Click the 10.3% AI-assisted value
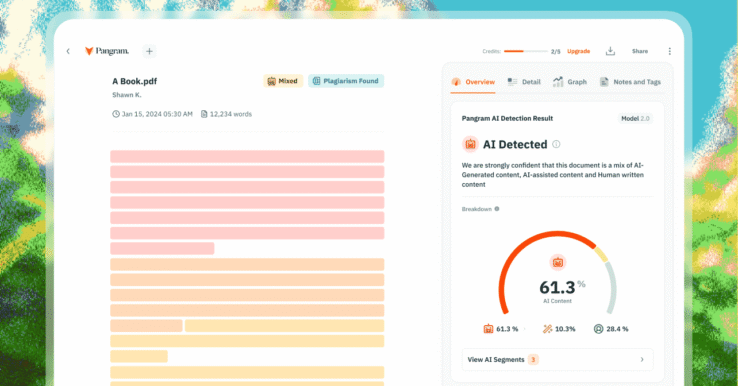738x386 pixels. [x=565, y=329]
